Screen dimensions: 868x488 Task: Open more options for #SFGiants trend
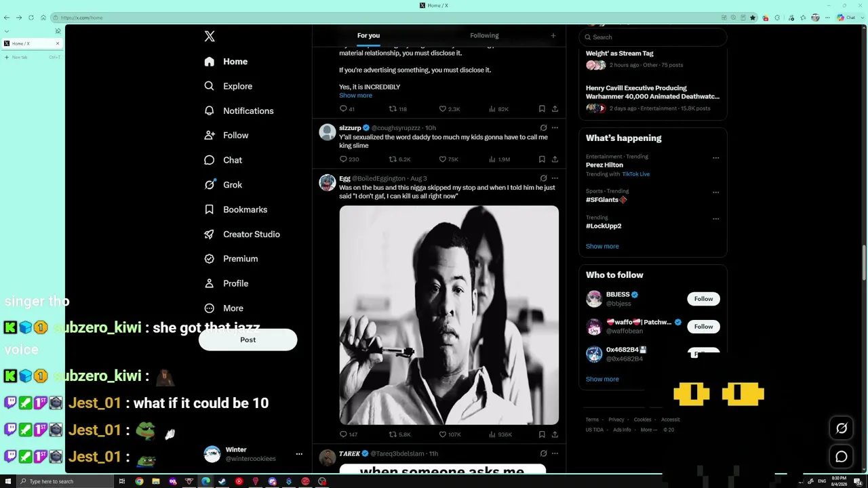point(715,192)
